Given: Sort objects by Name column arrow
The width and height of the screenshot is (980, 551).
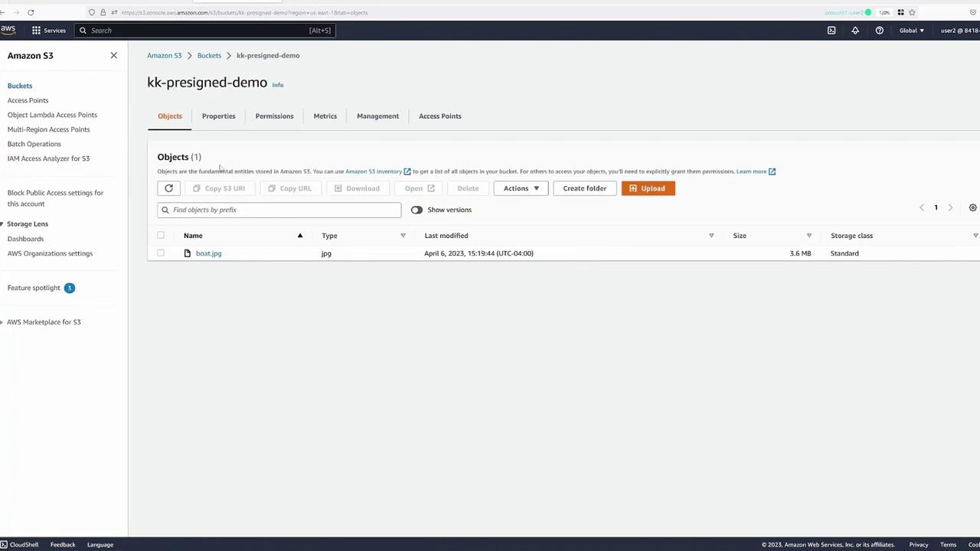Looking at the screenshot, I should [x=300, y=236].
